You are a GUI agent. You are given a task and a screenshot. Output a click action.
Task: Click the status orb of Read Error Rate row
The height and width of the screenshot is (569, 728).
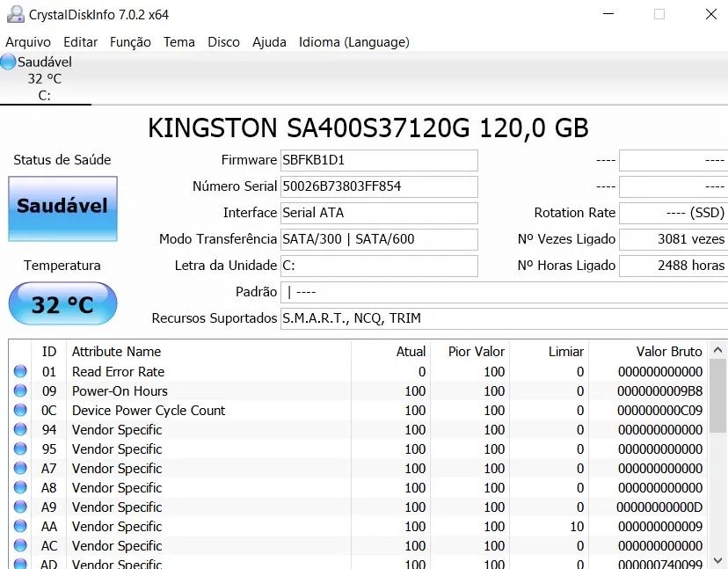tap(20, 371)
